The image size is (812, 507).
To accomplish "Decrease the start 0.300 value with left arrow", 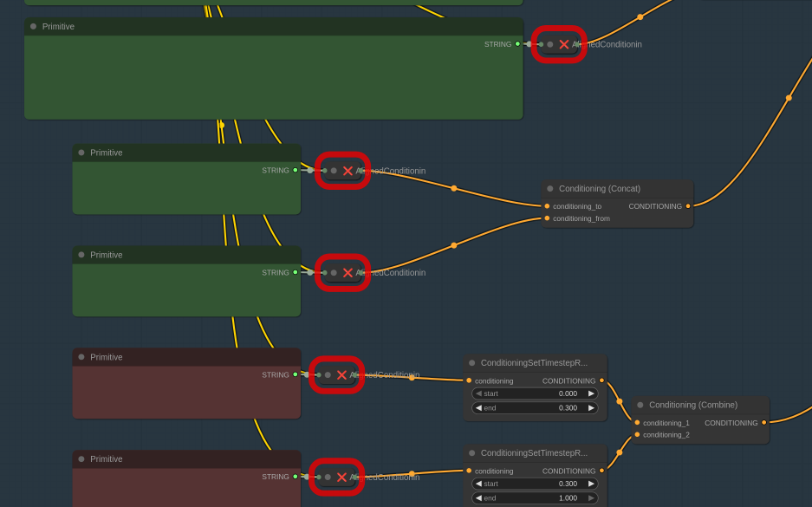I will 478,484.
